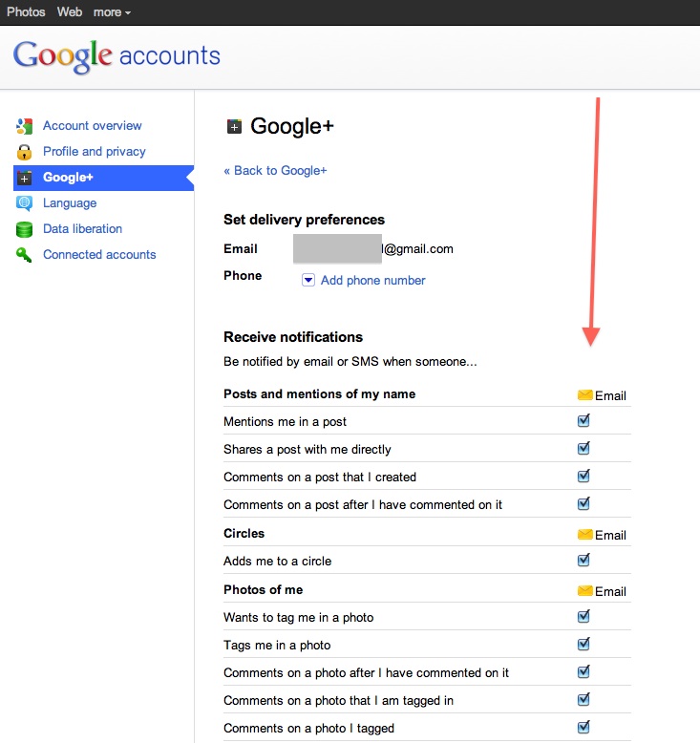Open the Data liberation settings page
This screenshot has width=700, height=743.
point(82,229)
